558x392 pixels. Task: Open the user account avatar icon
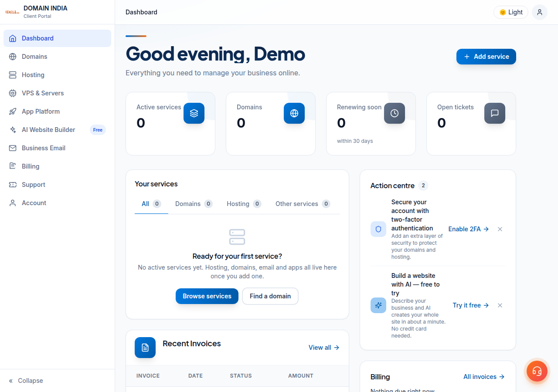coord(540,12)
